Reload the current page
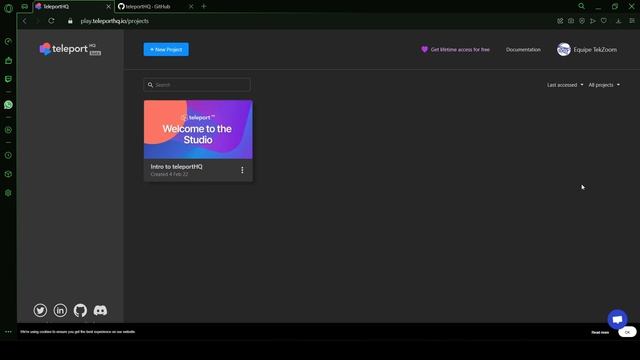Image resolution: width=640 pixels, height=360 pixels. (x=51, y=21)
